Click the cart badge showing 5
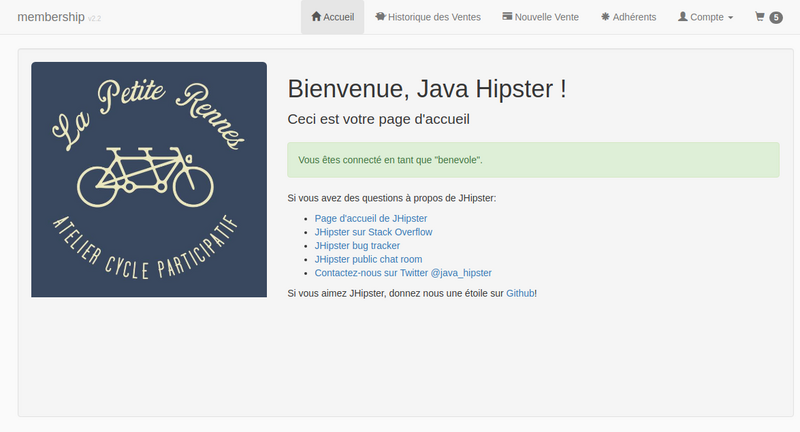The width and height of the screenshot is (800, 432). click(776, 18)
